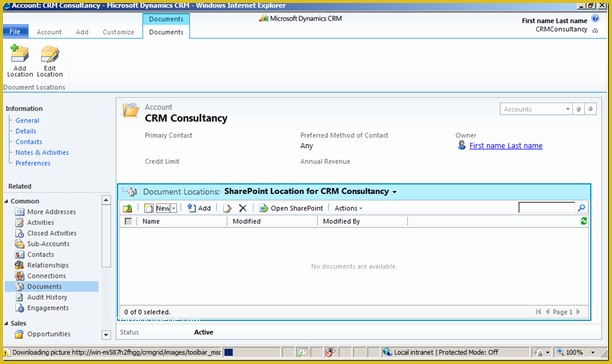Click the owner user icon

pos(461,146)
